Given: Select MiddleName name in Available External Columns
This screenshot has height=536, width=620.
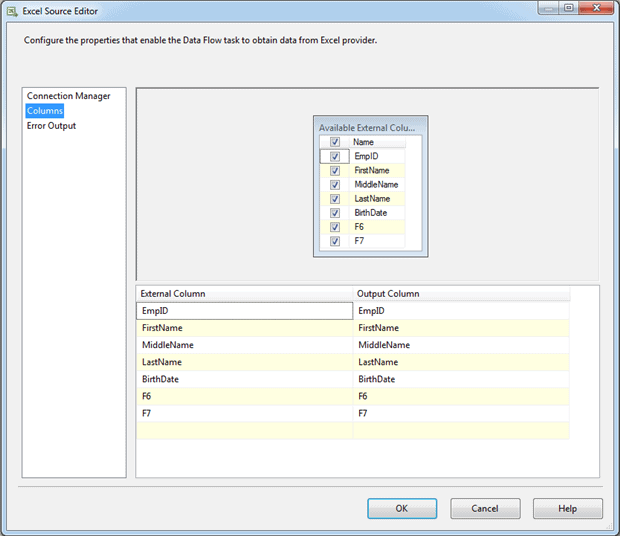Looking at the screenshot, I should 377,185.
